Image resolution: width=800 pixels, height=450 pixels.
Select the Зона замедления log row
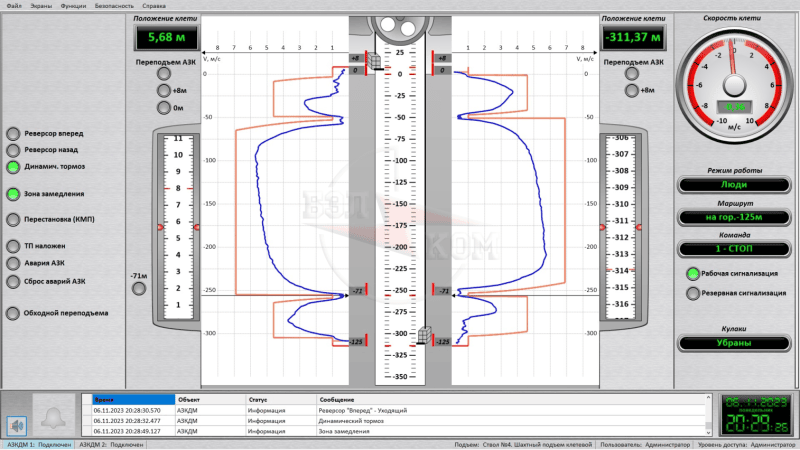[x=400, y=432]
